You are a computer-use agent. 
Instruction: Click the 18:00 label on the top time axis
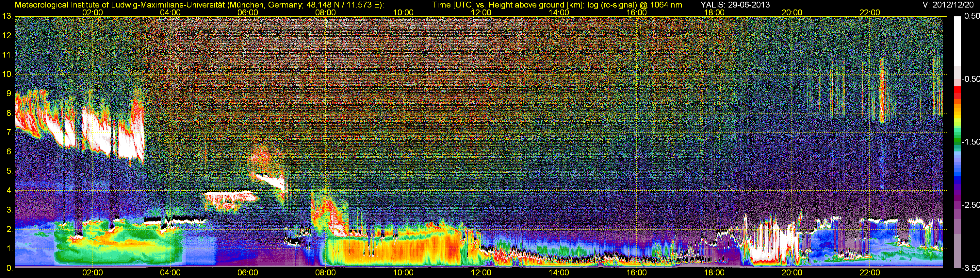click(714, 12)
